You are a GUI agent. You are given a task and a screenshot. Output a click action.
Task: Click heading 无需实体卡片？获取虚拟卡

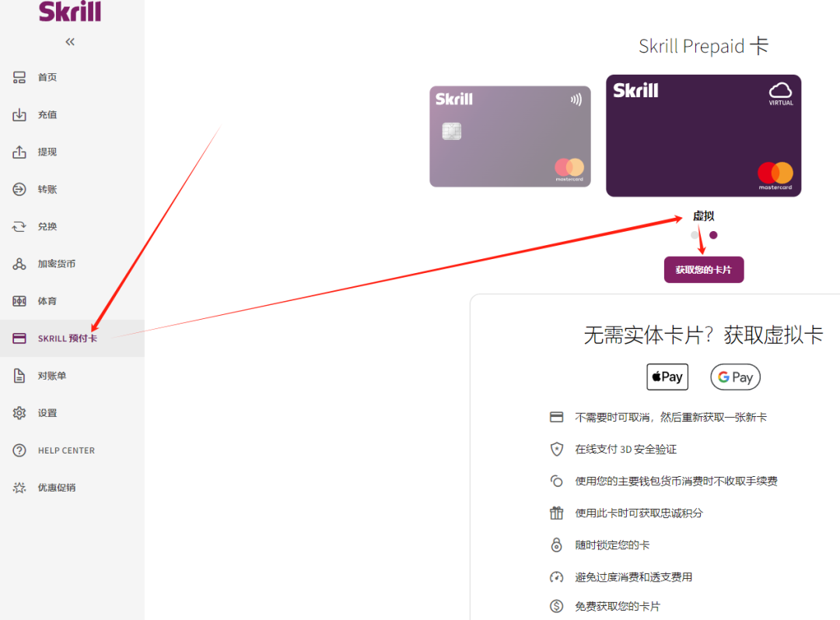[x=703, y=335]
